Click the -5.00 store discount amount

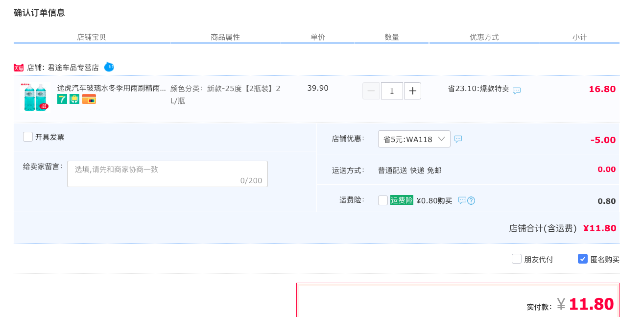point(603,140)
